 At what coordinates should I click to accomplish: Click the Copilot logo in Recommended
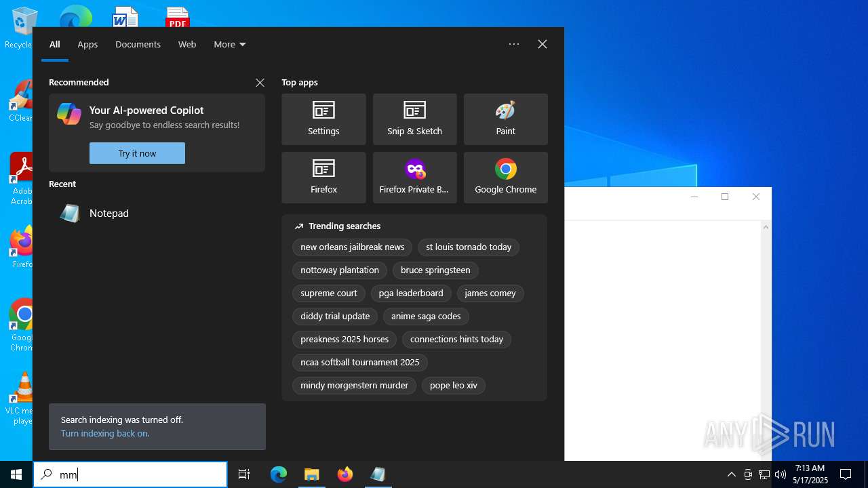click(x=69, y=114)
